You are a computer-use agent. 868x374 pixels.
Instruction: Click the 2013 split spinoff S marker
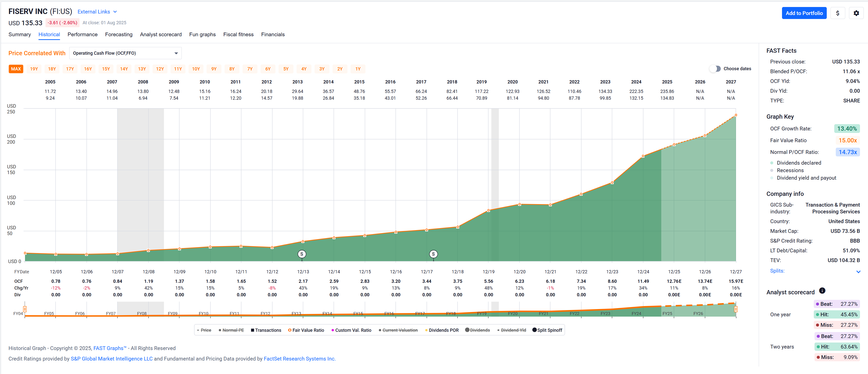tap(301, 254)
